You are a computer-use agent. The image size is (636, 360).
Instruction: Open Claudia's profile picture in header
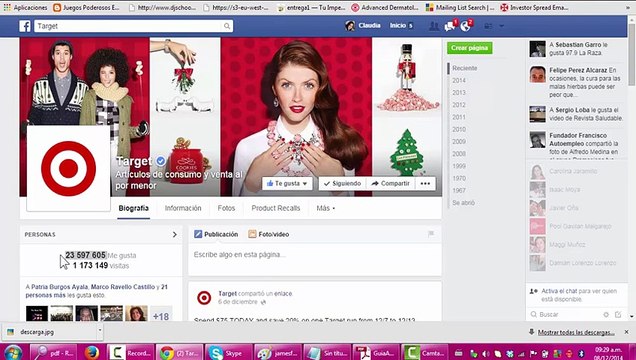[x=350, y=26]
